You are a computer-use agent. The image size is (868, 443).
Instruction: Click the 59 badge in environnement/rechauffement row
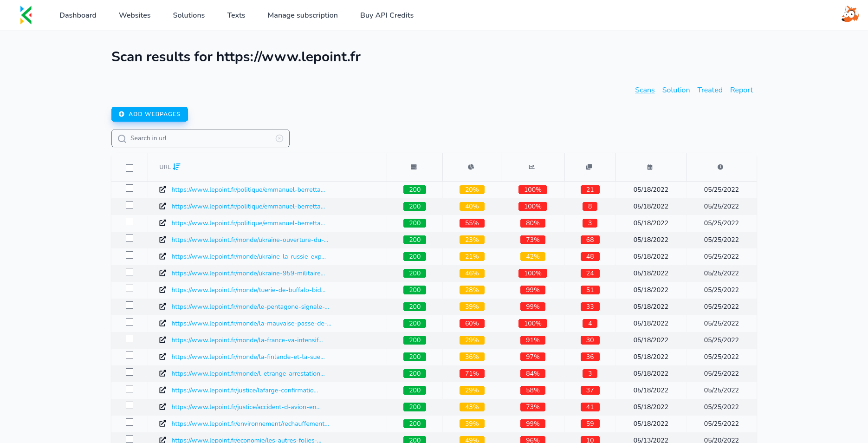[x=590, y=423]
